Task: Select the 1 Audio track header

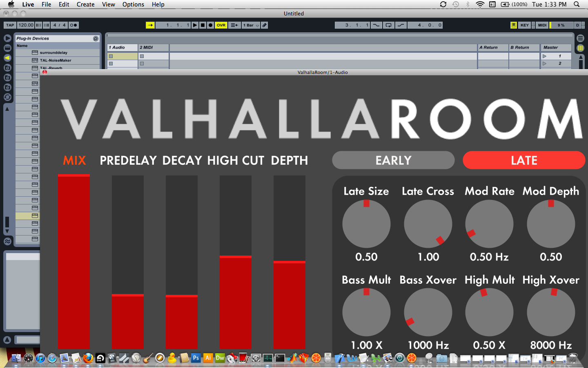Action: [x=122, y=47]
